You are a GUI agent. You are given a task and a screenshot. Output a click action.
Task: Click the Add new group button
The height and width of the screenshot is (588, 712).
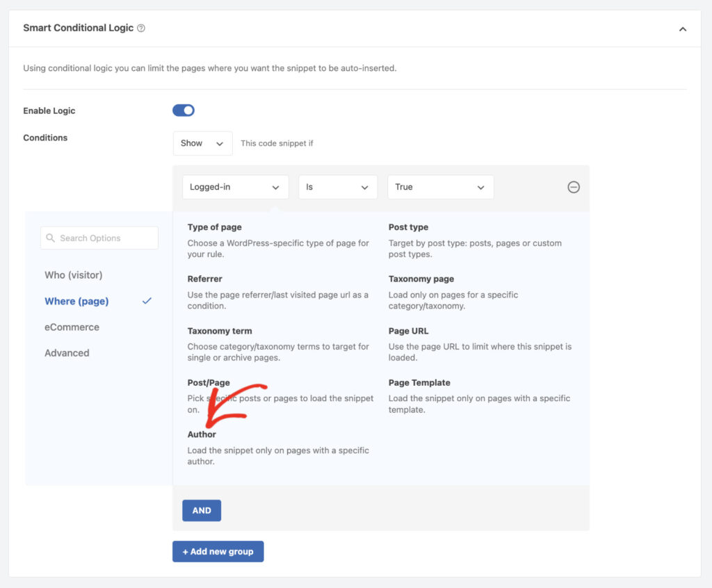(218, 551)
